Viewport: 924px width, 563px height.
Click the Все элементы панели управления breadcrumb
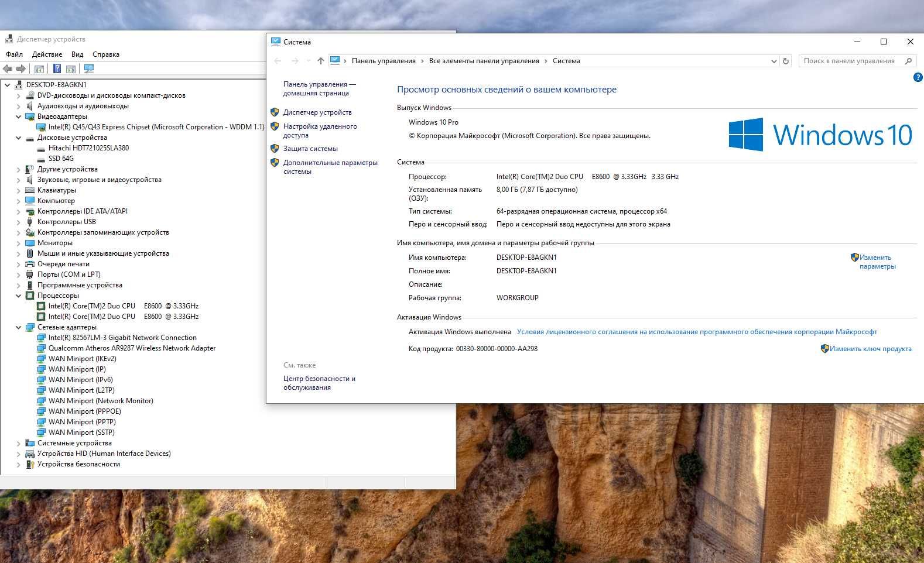point(484,61)
